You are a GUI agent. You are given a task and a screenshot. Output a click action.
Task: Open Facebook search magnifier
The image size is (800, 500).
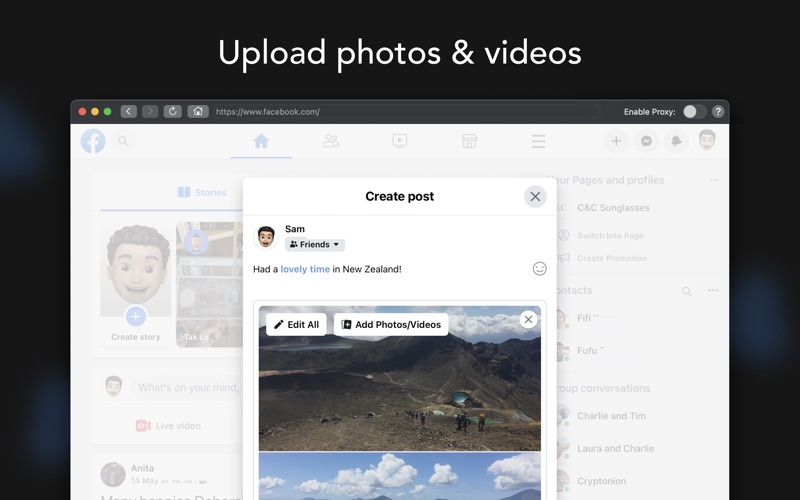point(123,141)
